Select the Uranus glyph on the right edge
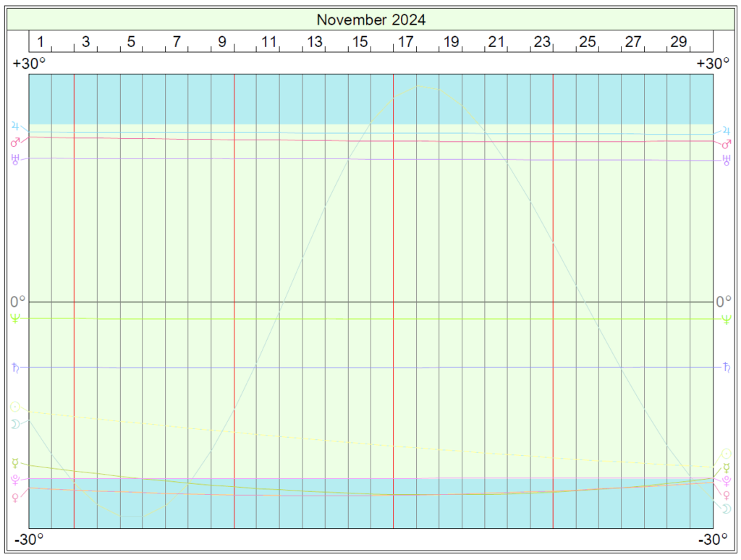The image size is (741, 560). coord(727,161)
